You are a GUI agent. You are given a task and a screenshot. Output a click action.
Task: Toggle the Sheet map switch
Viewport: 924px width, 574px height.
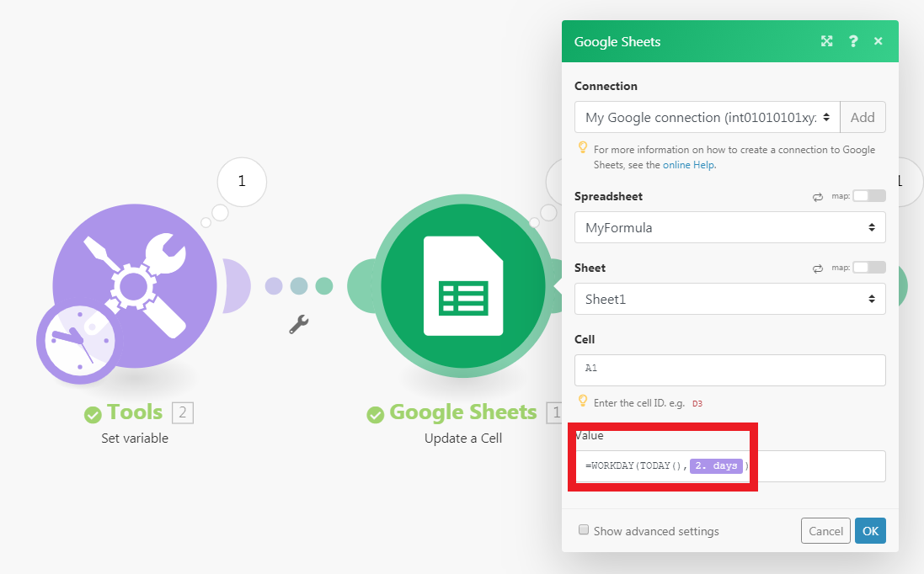869,268
